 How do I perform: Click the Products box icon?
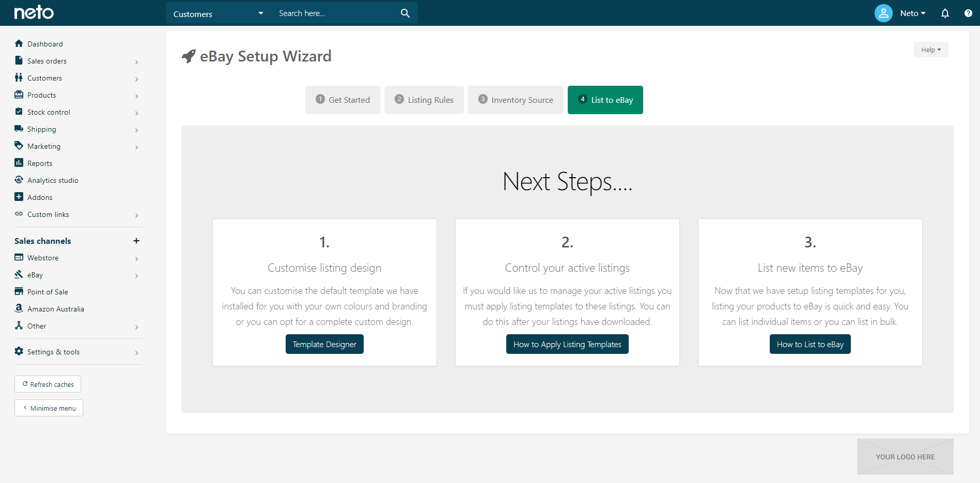click(x=19, y=95)
